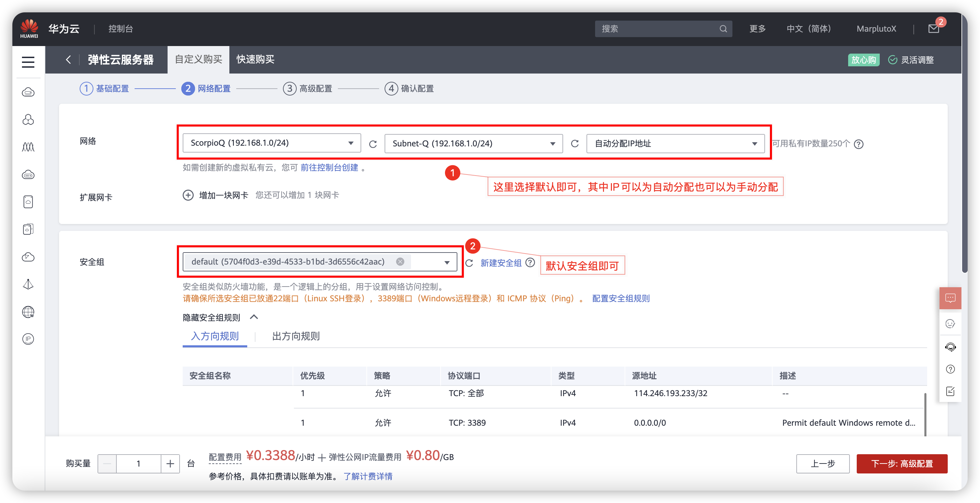980x503 pixels.
Task: Click the Elastic IP sidebar icon
Action: point(28,339)
